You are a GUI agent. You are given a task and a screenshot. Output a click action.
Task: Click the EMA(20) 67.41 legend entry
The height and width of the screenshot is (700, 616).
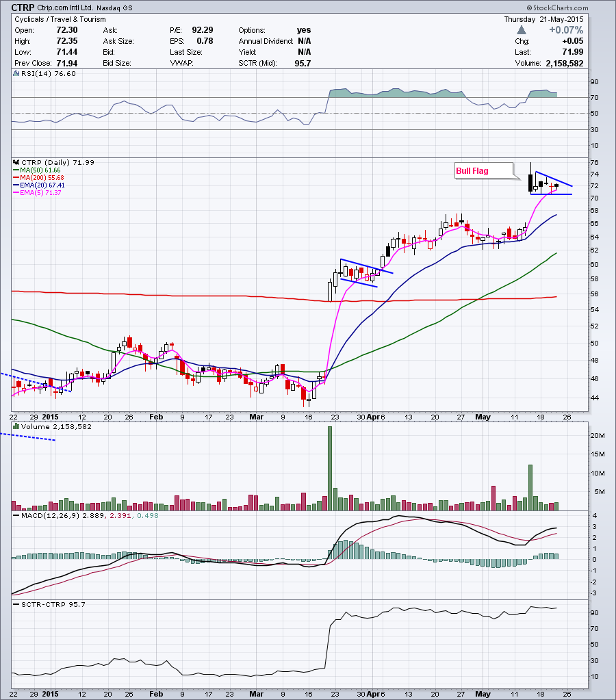pyautogui.click(x=39, y=185)
